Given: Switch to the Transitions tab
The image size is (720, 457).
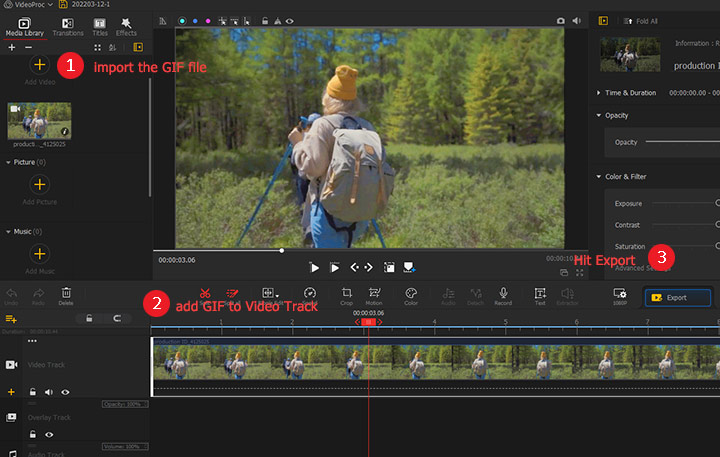Looking at the screenshot, I should click(x=67, y=26).
